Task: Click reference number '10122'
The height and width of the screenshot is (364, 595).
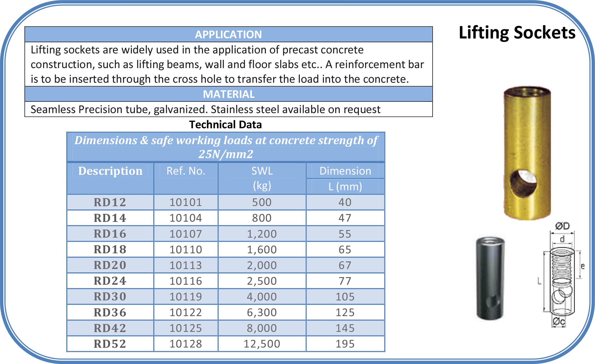Action: pyautogui.click(x=186, y=312)
